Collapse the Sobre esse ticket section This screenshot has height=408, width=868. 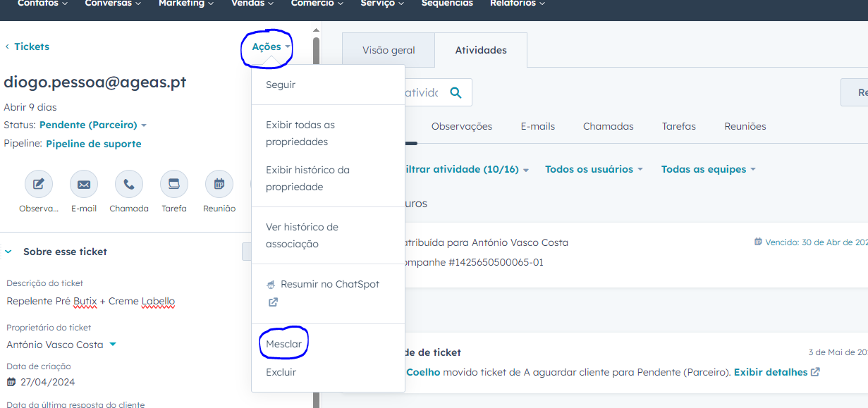[x=8, y=252]
